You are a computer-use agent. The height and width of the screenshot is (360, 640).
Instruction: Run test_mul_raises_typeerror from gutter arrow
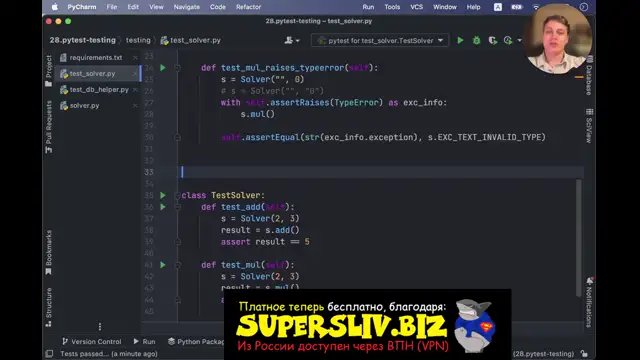[163, 68]
